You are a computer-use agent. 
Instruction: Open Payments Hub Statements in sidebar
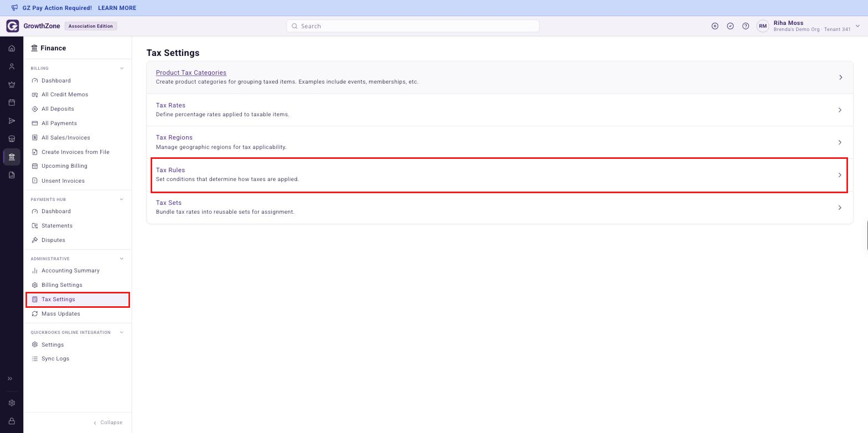(x=57, y=226)
